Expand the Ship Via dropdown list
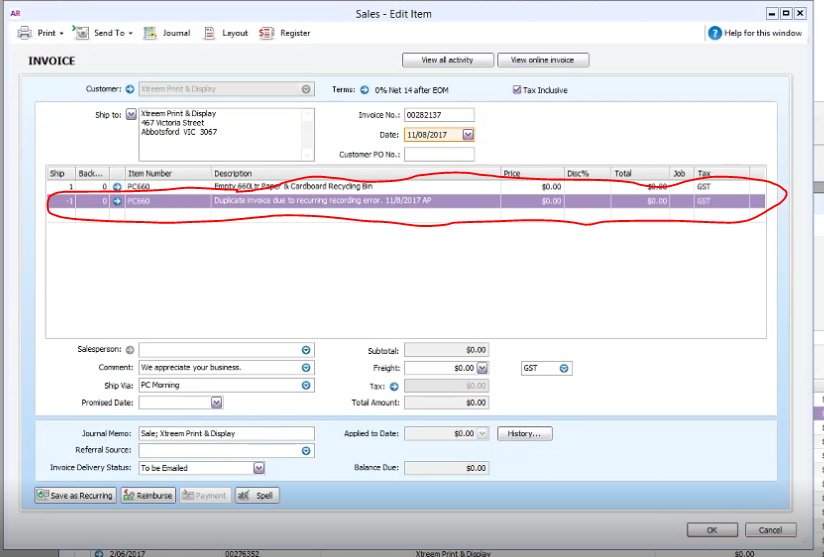Image resolution: width=824 pixels, height=557 pixels. (306, 386)
